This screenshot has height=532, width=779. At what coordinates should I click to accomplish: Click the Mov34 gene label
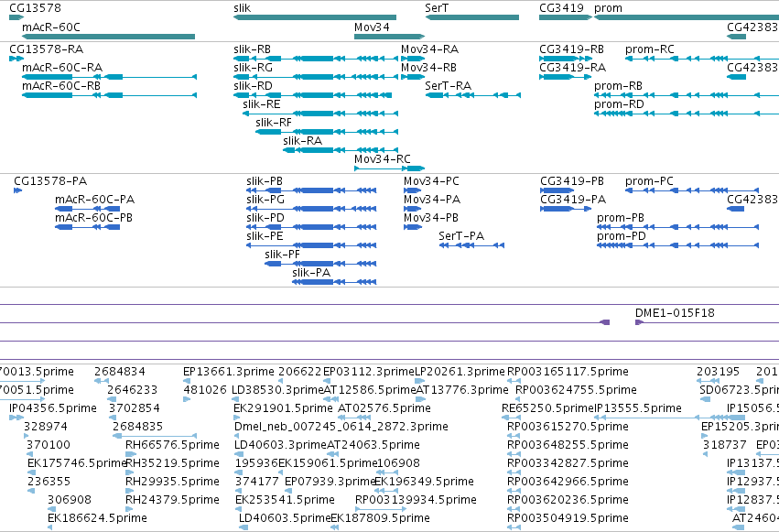click(x=372, y=27)
